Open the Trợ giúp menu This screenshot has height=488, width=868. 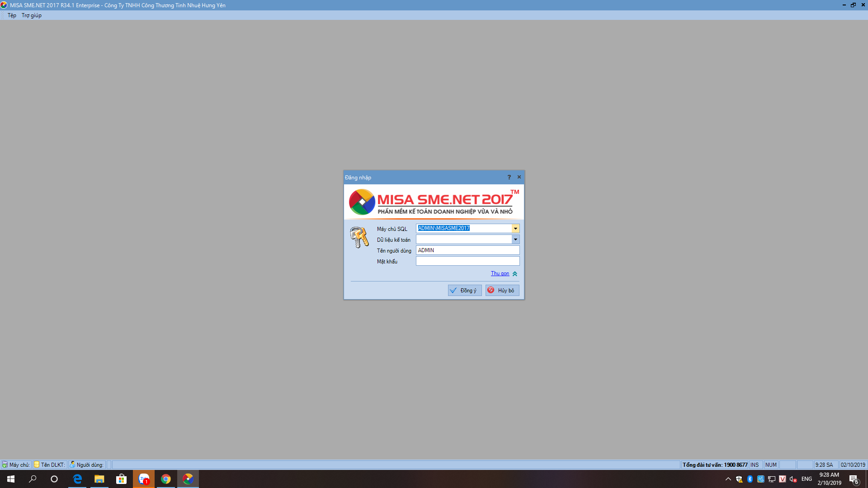click(32, 15)
